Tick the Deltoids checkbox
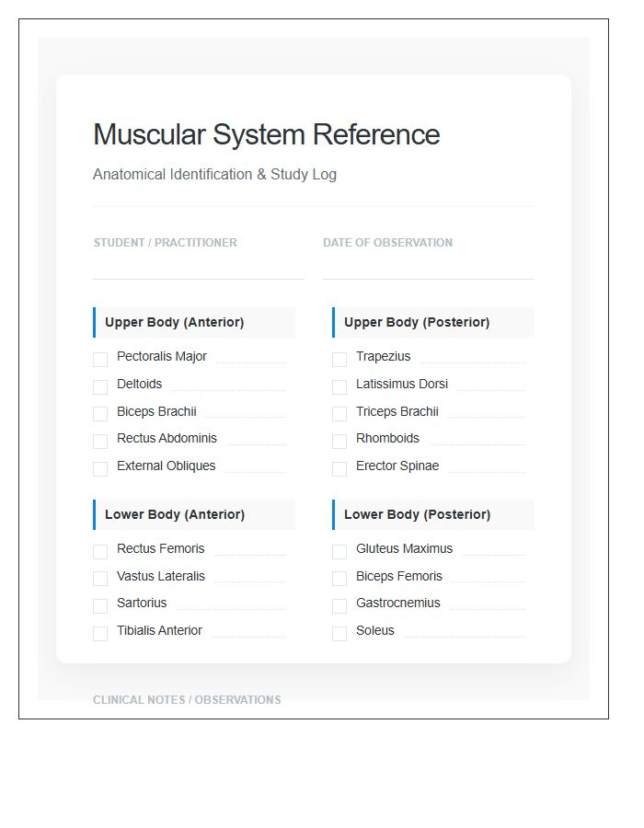Viewport: 644px width, 828px height. pyautogui.click(x=100, y=387)
